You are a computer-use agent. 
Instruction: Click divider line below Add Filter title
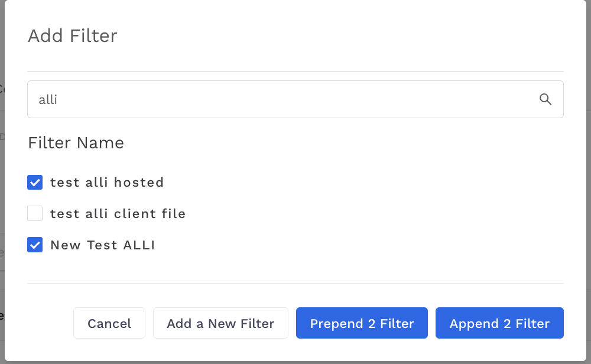coord(295,71)
